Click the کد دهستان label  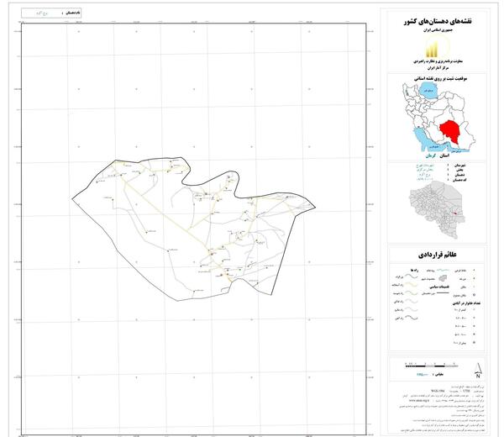click(459, 180)
